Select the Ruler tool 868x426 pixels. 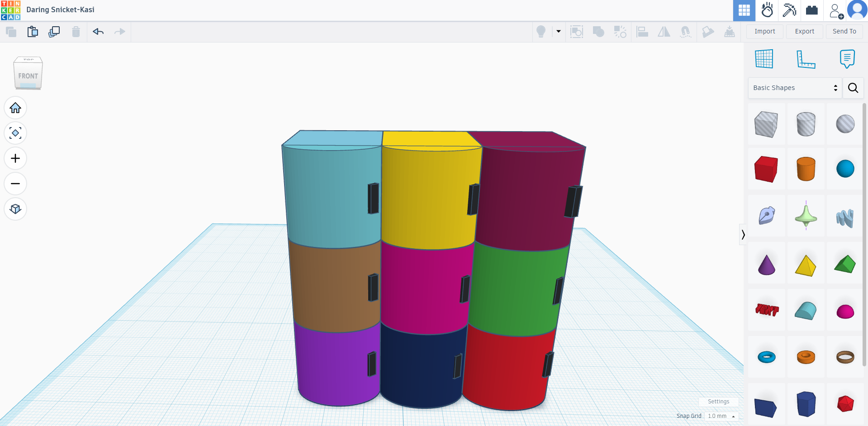pos(806,59)
